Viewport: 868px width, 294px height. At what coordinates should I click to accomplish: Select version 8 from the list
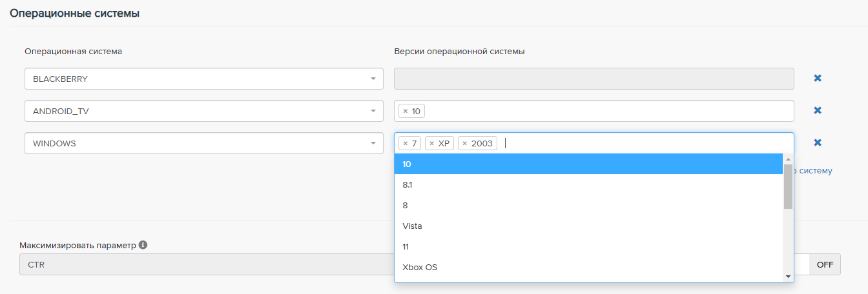coord(588,205)
